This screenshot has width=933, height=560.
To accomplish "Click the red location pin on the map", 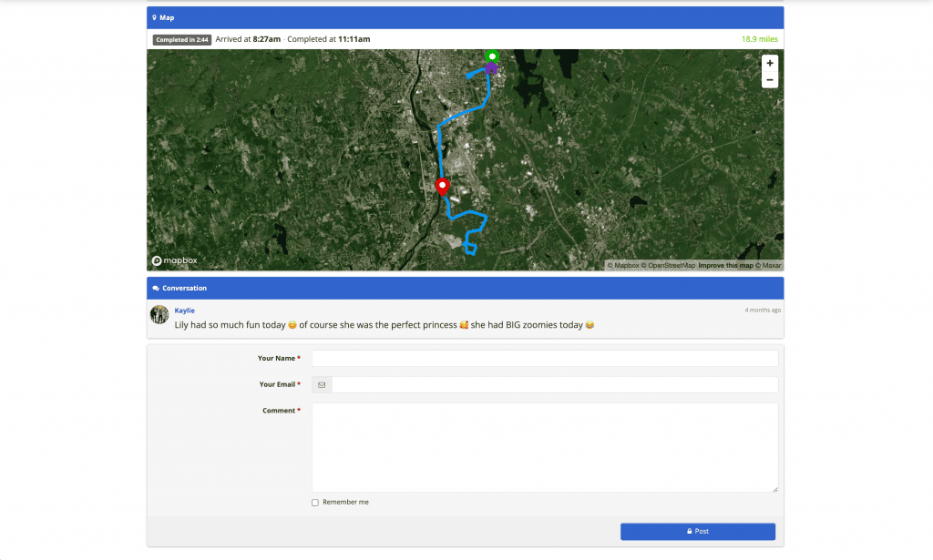I will tap(443, 187).
